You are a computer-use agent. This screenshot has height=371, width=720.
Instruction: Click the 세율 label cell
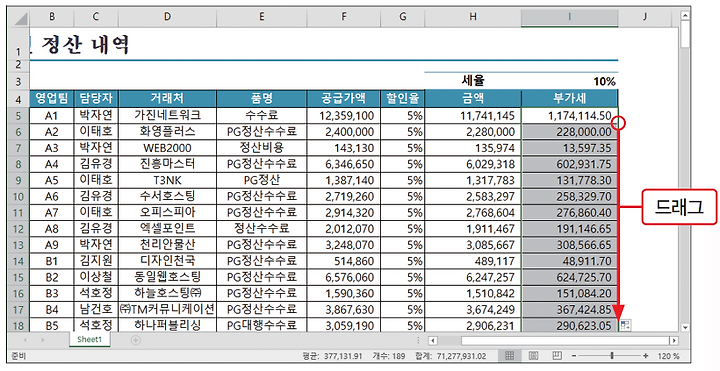[473, 81]
